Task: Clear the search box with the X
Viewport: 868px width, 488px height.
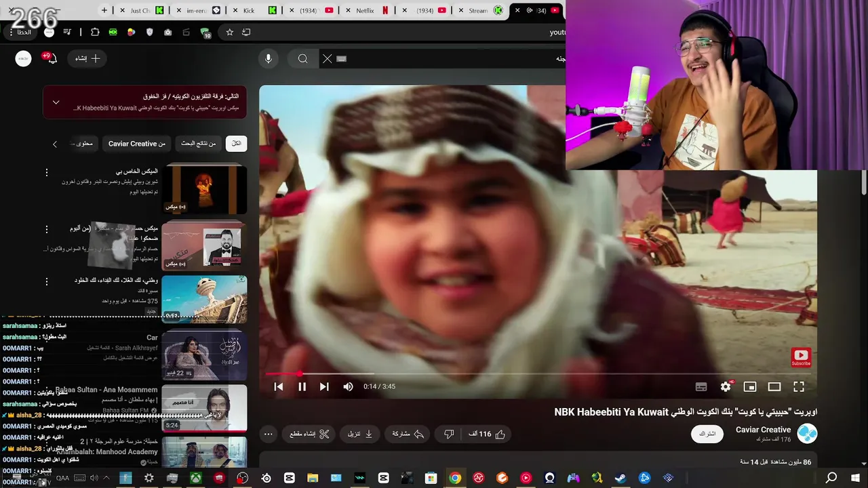Action: tap(328, 59)
